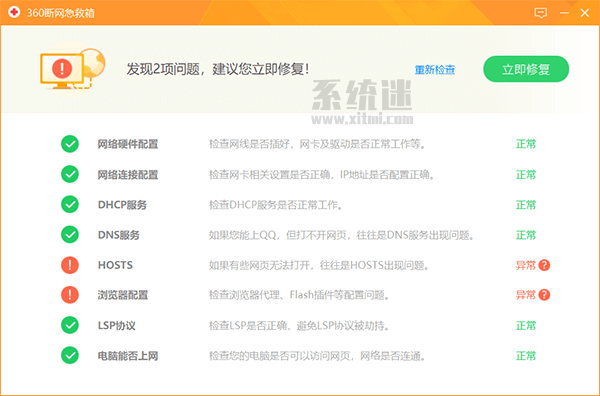The width and height of the screenshot is (600, 396).
Task: Click description 如果有些网页无法打开
Action: (318, 265)
